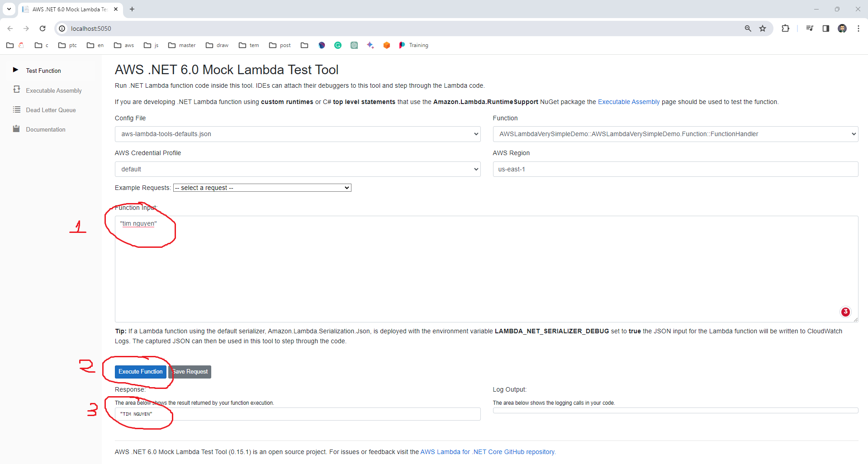Open the post bookmark folder
This screenshot has width=868, height=464.
pos(280,45)
